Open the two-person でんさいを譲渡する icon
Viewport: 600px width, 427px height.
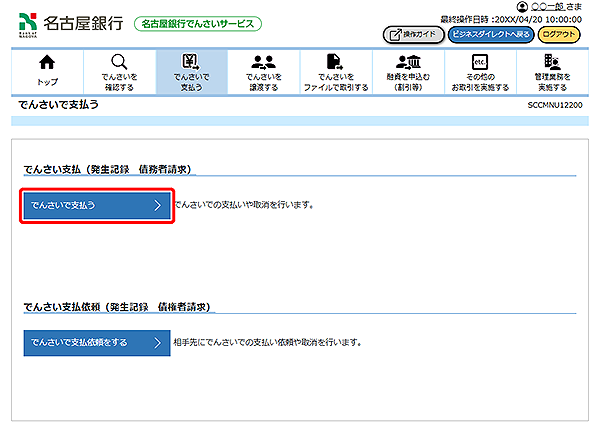pos(264,64)
